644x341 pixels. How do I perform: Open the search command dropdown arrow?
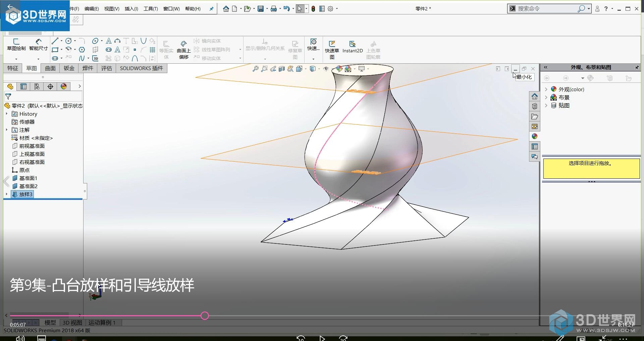tap(589, 9)
